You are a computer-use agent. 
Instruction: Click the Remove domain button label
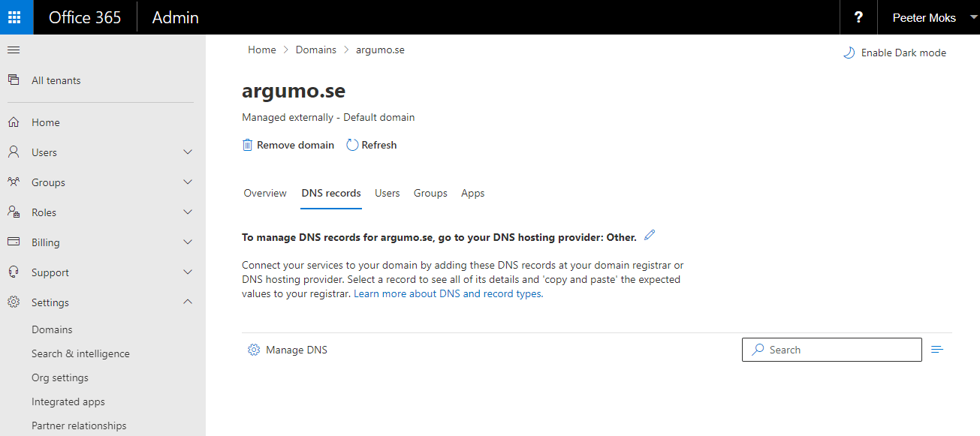[x=295, y=145]
